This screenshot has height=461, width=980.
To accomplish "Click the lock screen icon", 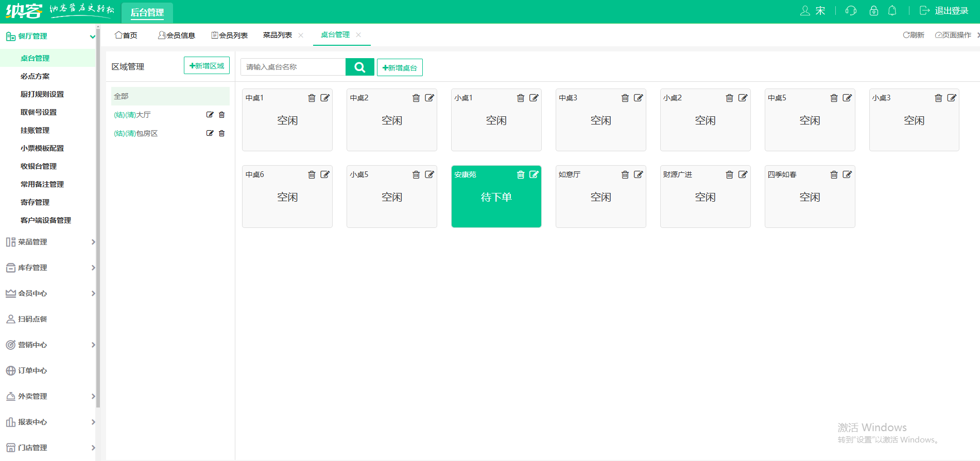I will pyautogui.click(x=873, y=11).
